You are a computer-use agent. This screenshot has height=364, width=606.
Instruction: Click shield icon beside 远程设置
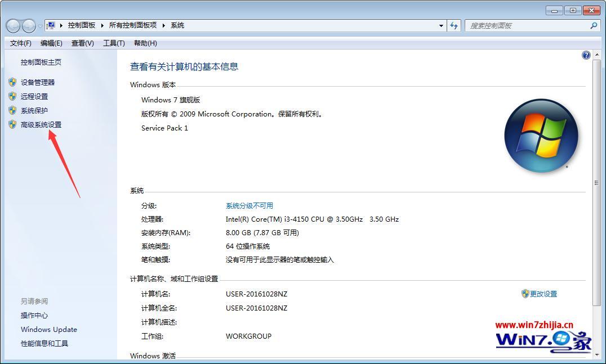[x=12, y=96]
